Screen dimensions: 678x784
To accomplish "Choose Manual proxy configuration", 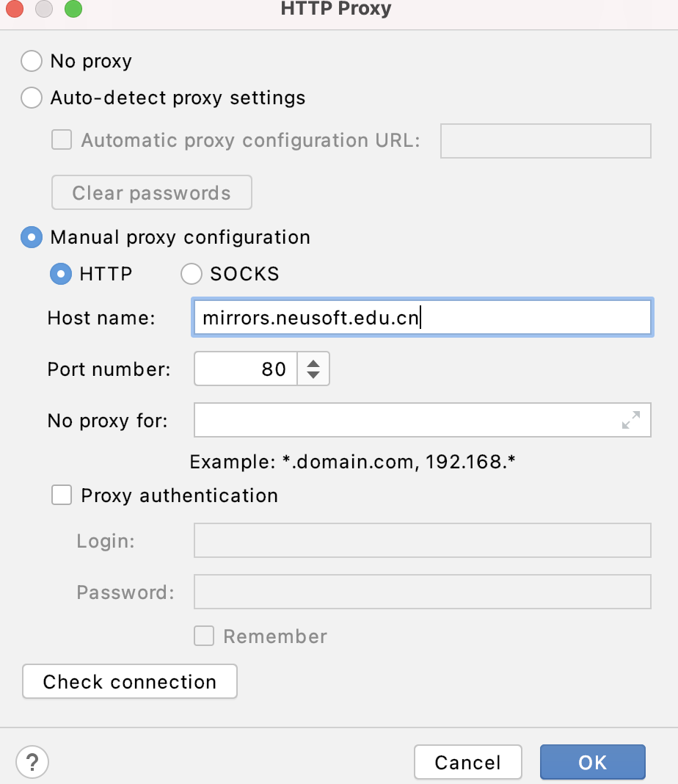I will 32,237.
